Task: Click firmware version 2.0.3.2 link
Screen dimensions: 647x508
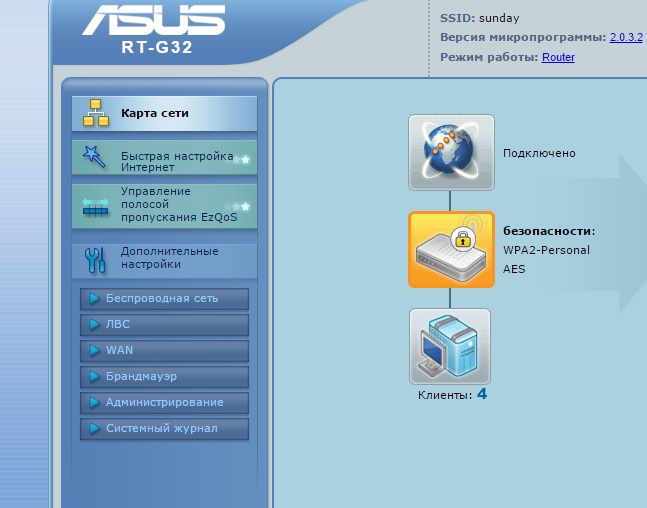Action: (626, 37)
